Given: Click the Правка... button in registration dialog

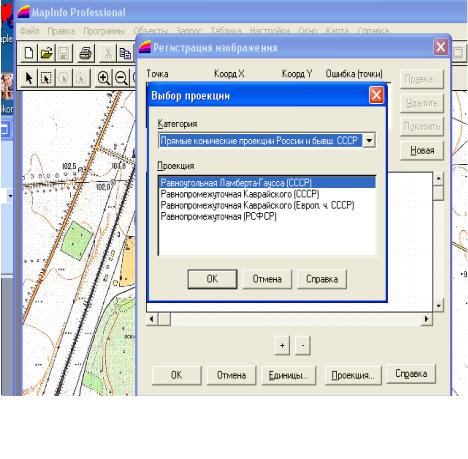Looking at the screenshot, I should (422, 79).
